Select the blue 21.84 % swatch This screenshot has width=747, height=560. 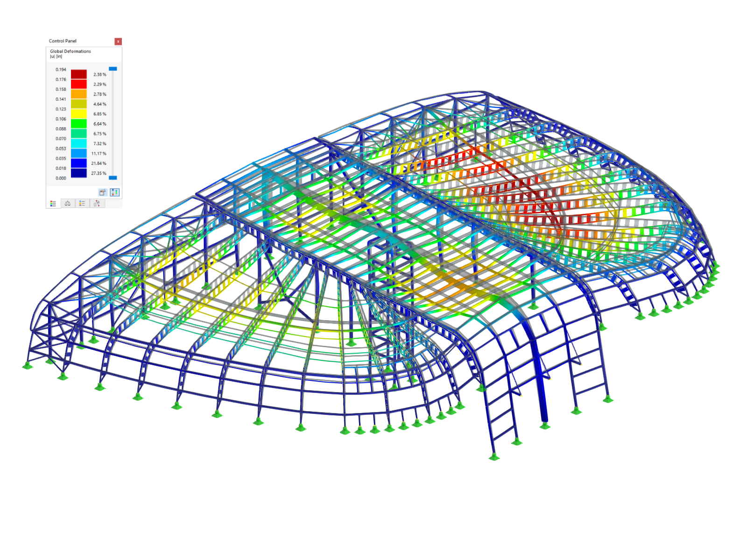[79, 163]
